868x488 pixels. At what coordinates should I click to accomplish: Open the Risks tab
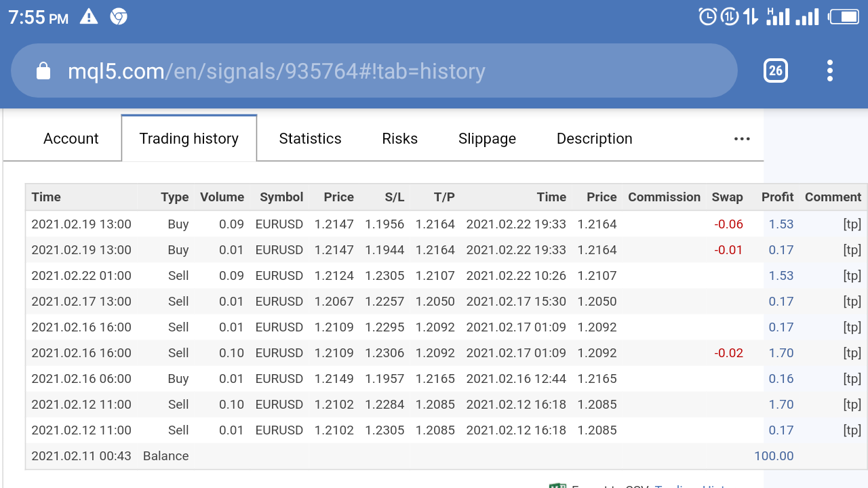pyautogui.click(x=399, y=138)
